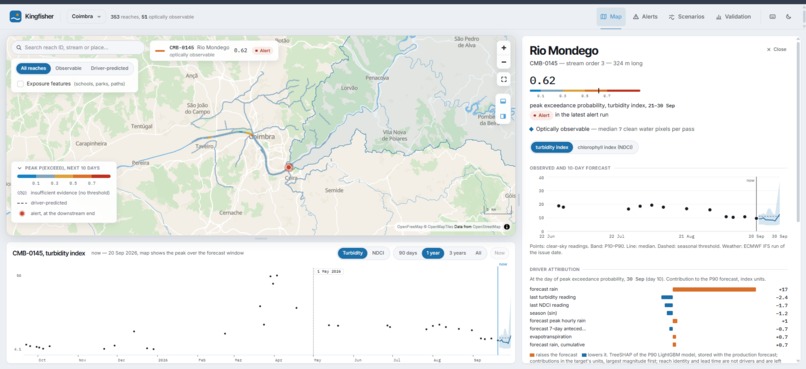Viewport: 806px width, 369px height.
Task: Set the chart range to 90 days
Action: pyautogui.click(x=408, y=253)
